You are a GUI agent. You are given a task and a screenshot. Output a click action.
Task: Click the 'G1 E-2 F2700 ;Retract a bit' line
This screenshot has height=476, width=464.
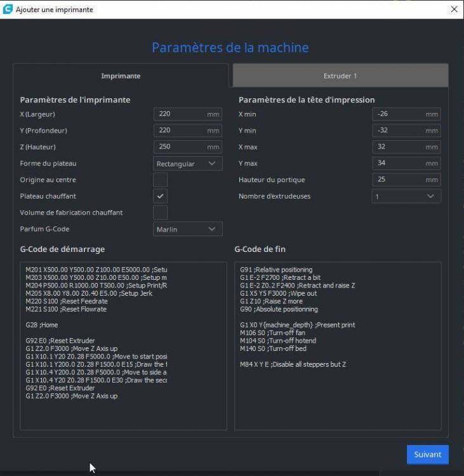coord(280,277)
